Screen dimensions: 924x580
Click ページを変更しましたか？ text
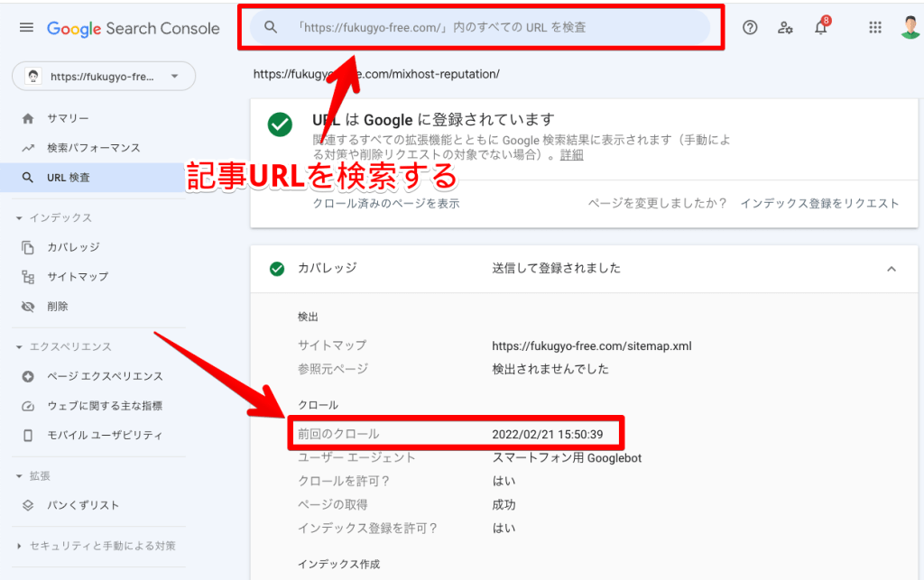click(657, 204)
